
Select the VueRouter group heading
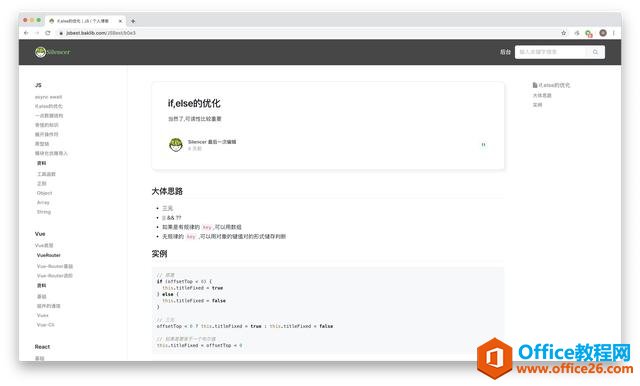click(49, 255)
